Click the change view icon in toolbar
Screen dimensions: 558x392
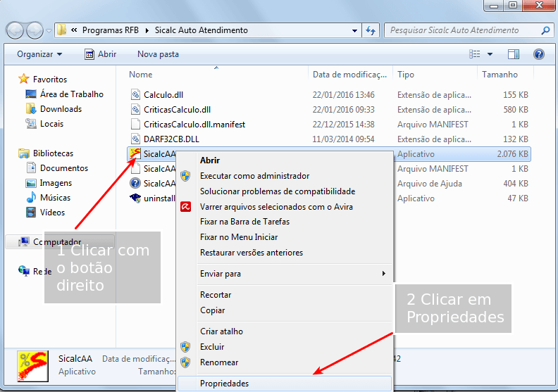click(x=475, y=54)
